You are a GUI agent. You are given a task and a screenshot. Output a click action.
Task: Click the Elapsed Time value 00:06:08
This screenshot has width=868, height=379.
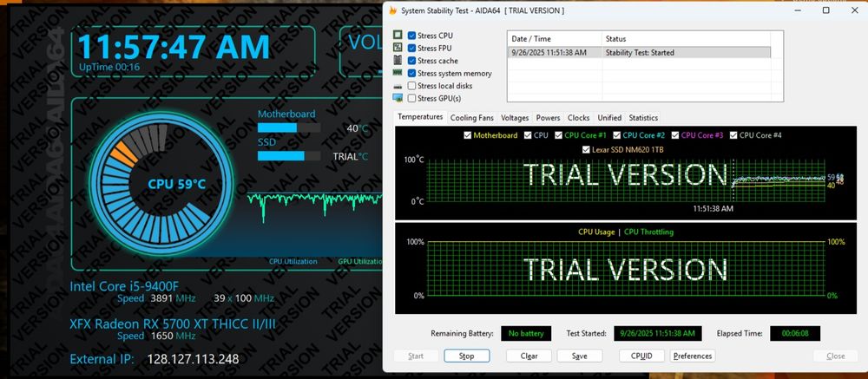coord(795,334)
